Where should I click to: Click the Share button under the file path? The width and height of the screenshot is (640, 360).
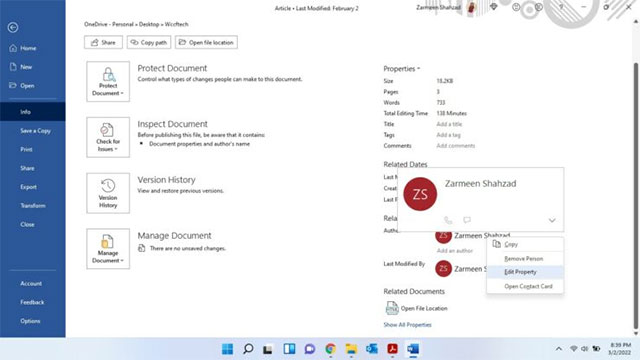(103, 42)
